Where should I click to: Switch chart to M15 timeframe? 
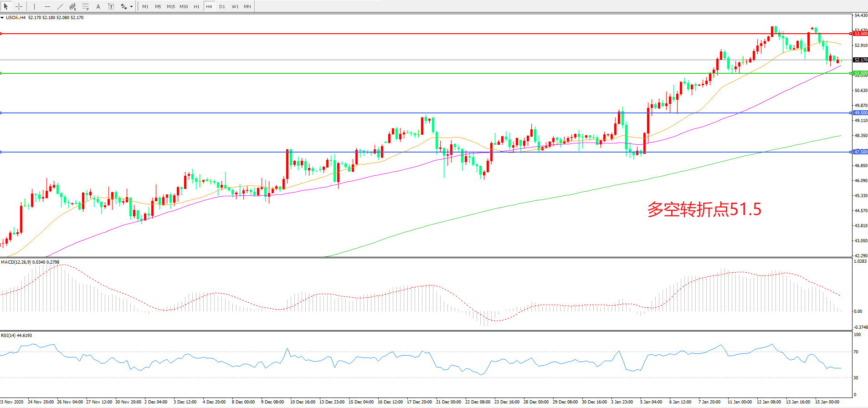click(x=171, y=6)
